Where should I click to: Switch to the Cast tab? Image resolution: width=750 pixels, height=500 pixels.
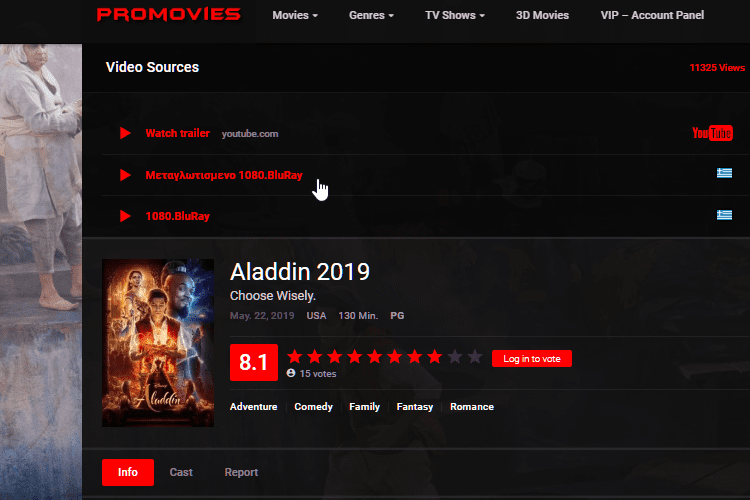181,472
